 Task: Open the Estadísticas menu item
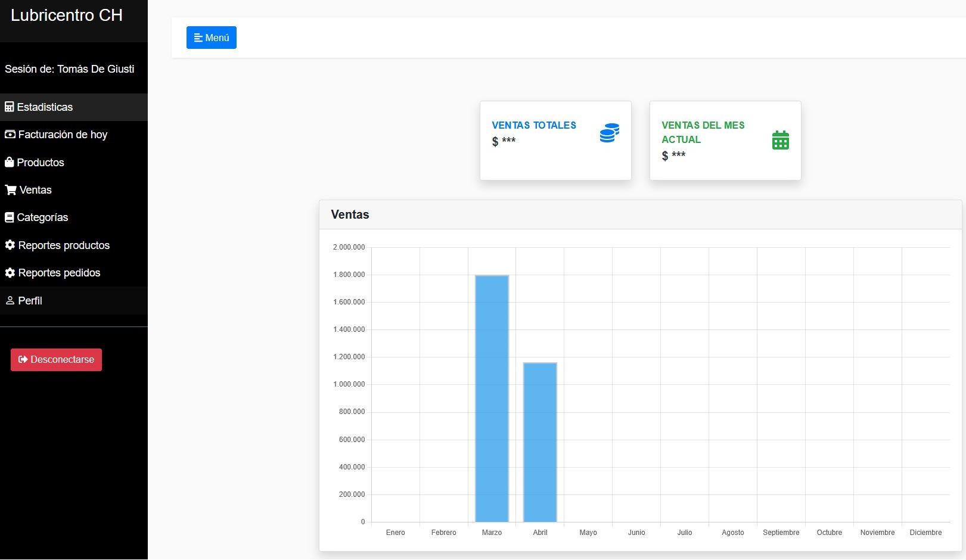(x=45, y=107)
